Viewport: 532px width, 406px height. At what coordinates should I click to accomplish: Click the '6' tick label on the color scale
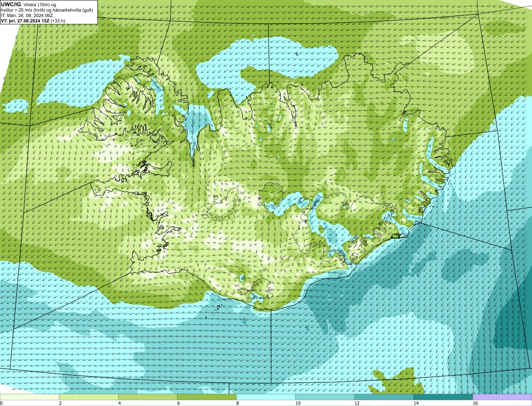pos(178,403)
